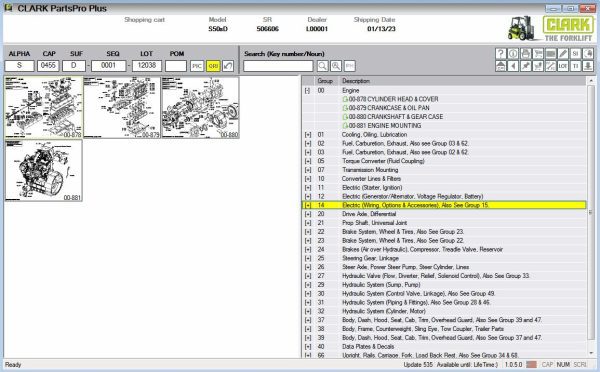The height and width of the screenshot is (372, 600).
Task: Click the yellow GRI button
Action: (213, 66)
